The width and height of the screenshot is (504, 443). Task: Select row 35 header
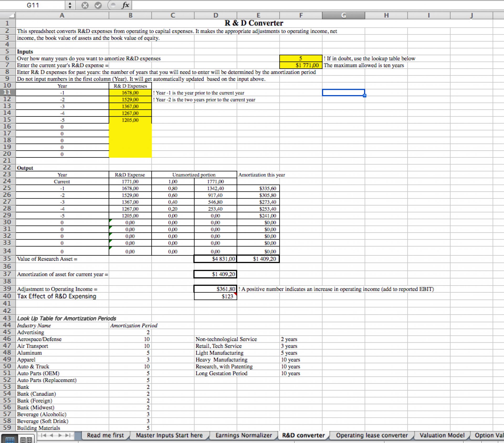pyautogui.click(x=8, y=259)
